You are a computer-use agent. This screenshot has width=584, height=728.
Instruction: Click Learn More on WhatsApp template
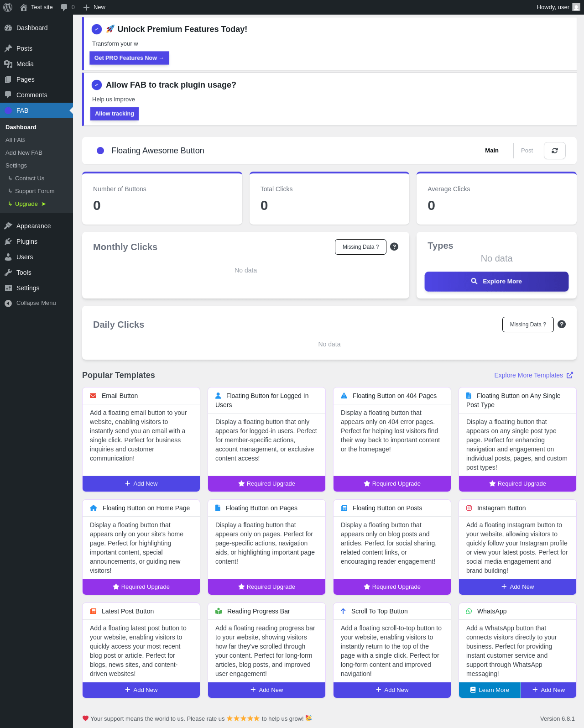pos(490,690)
